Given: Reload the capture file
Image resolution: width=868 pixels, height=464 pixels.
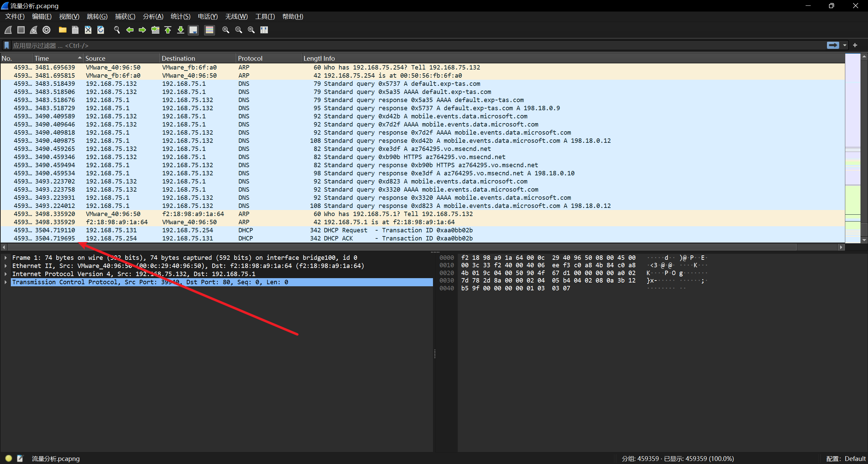Looking at the screenshot, I should (x=101, y=30).
